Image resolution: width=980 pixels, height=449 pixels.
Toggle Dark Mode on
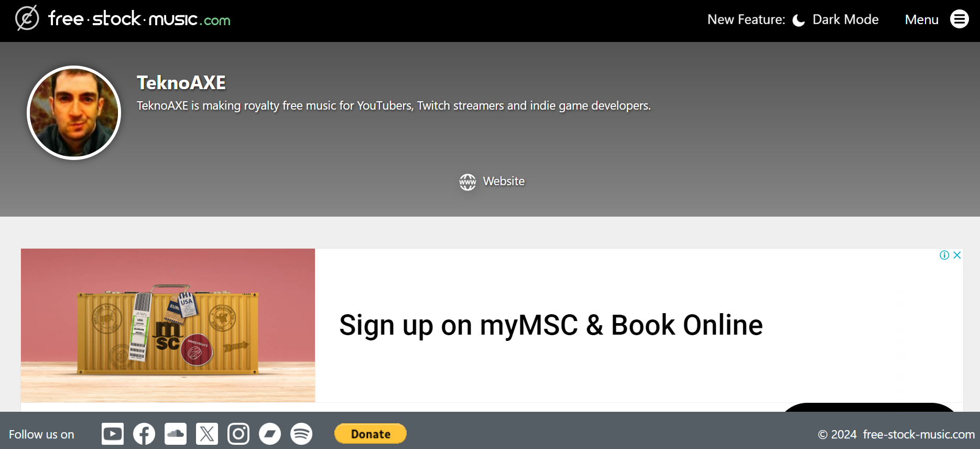click(835, 20)
